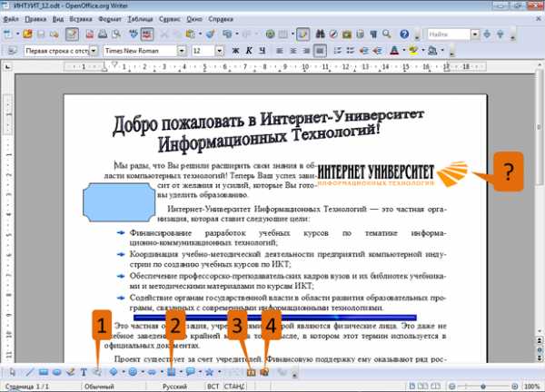Toggle Bold (Ж) formatting
Image resolution: width=545 pixels, height=392 pixels.
tap(235, 51)
